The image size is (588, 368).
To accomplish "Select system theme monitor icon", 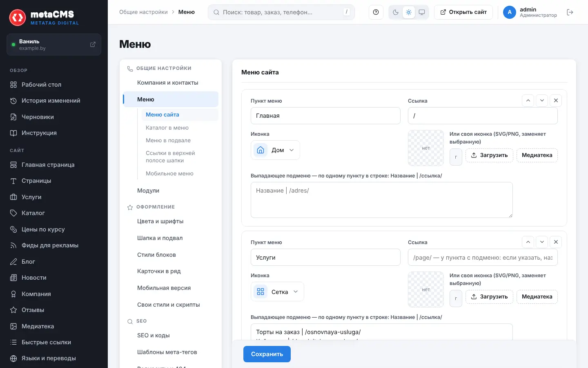I will tap(422, 12).
